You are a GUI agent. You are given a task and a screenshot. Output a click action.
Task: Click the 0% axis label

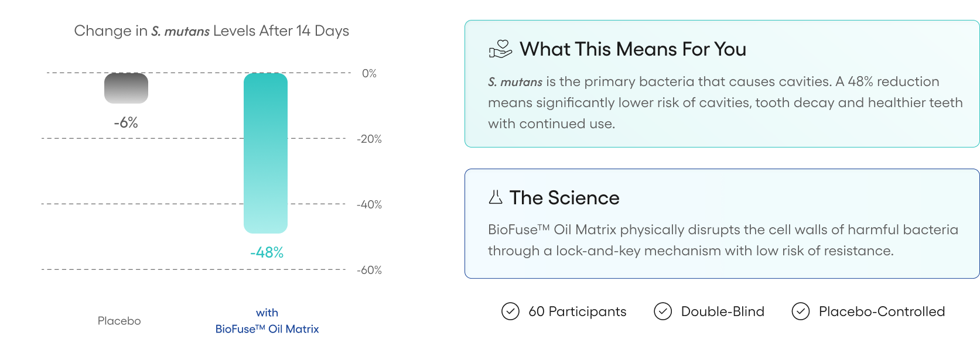pos(369,73)
